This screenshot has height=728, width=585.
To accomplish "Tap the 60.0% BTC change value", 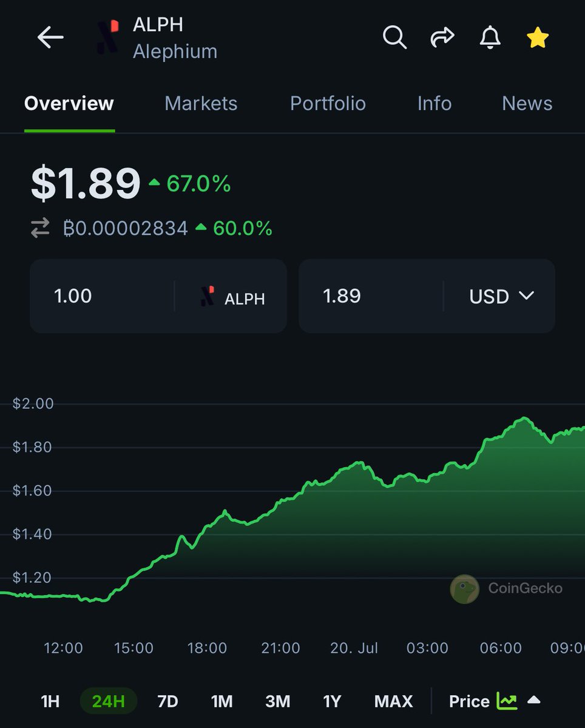I will 242,229.
